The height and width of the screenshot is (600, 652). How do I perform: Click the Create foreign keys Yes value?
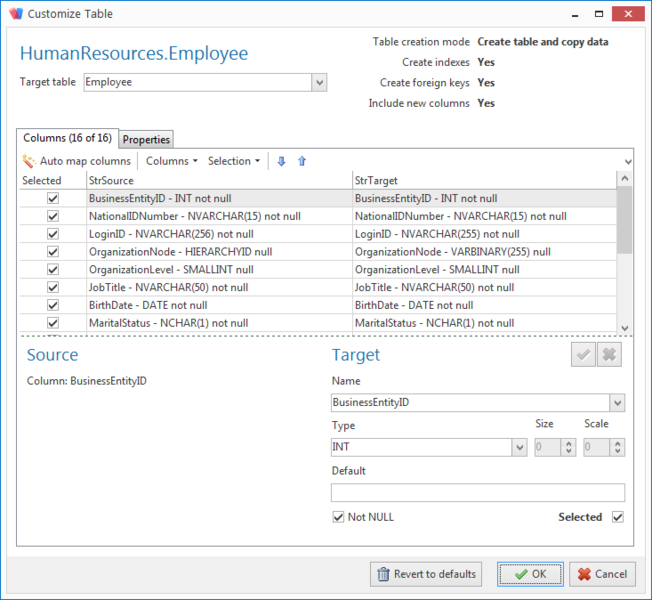(x=486, y=83)
